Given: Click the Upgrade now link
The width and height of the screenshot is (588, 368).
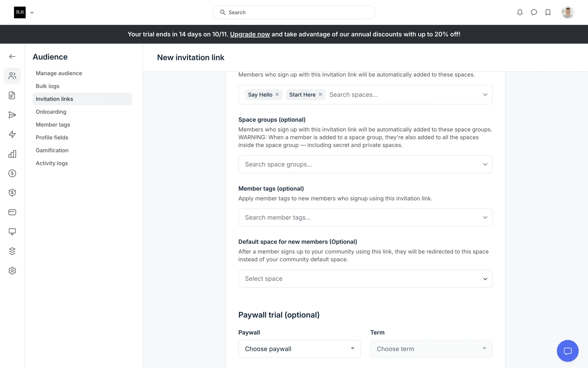Looking at the screenshot, I should click(250, 34).
